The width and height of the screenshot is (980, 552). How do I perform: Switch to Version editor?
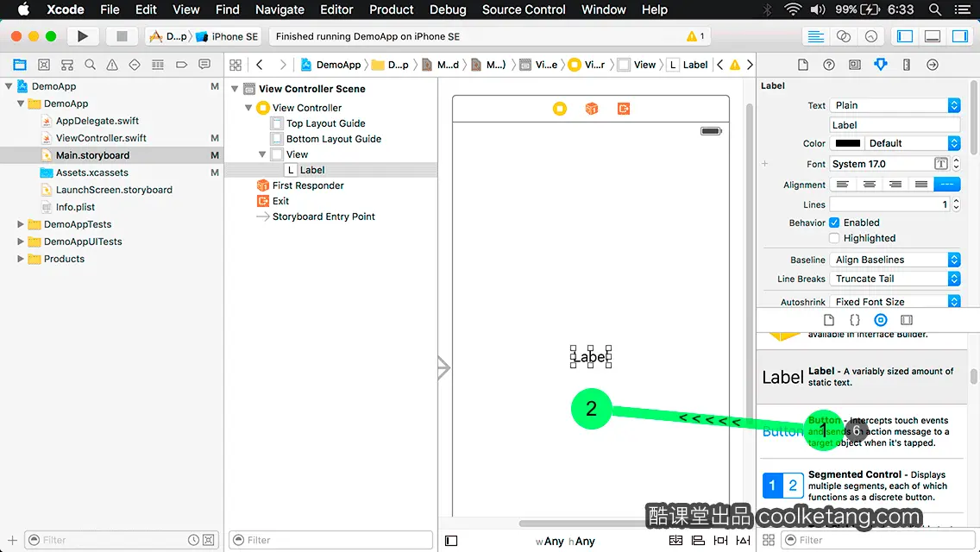pyautogui.click(x=870, y=36)
